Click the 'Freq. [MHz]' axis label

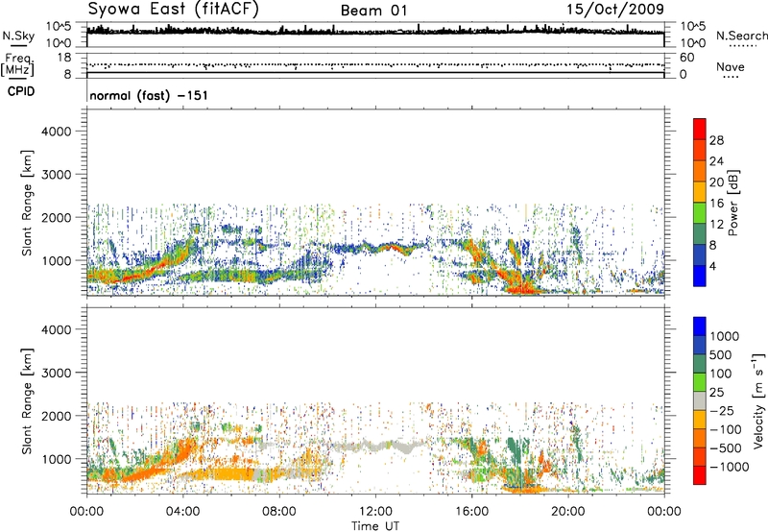[x=17, y=65]
